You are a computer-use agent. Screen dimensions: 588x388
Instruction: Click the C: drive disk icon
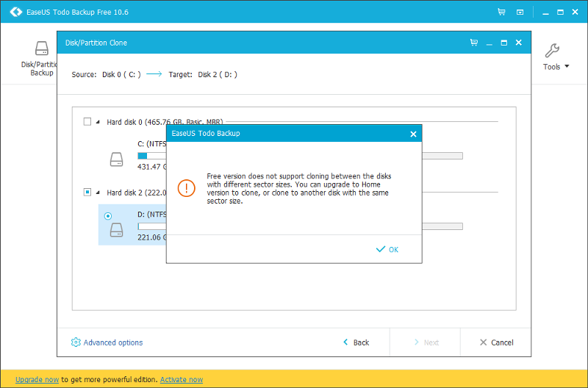pos(116,159)
